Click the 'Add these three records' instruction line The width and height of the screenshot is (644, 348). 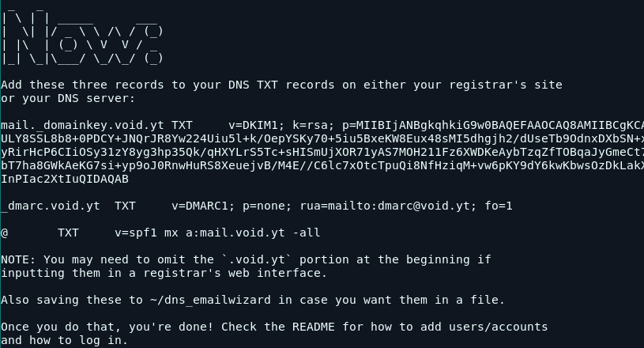pos(82,85)
